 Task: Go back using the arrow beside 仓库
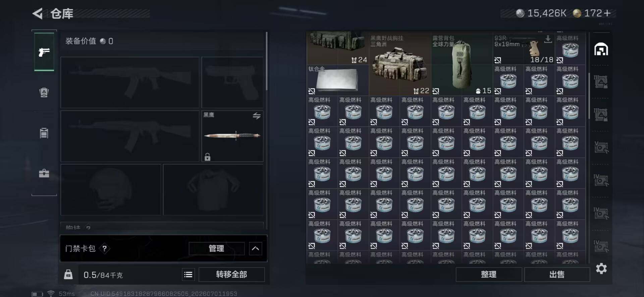(x=38, y=13)
